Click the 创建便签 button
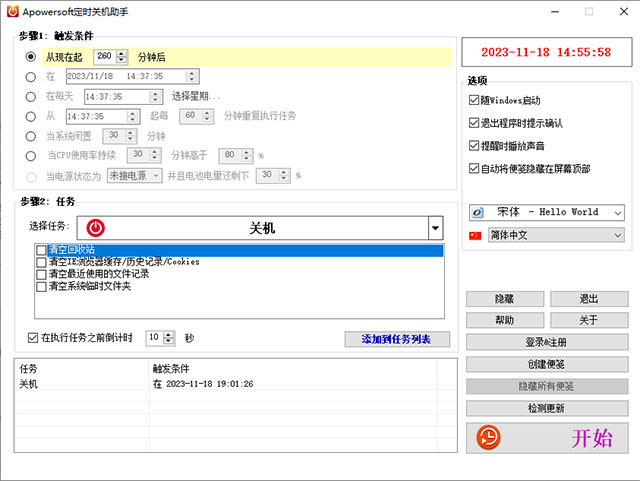Viewport: 640px width, 481px height. click(547, 364)
